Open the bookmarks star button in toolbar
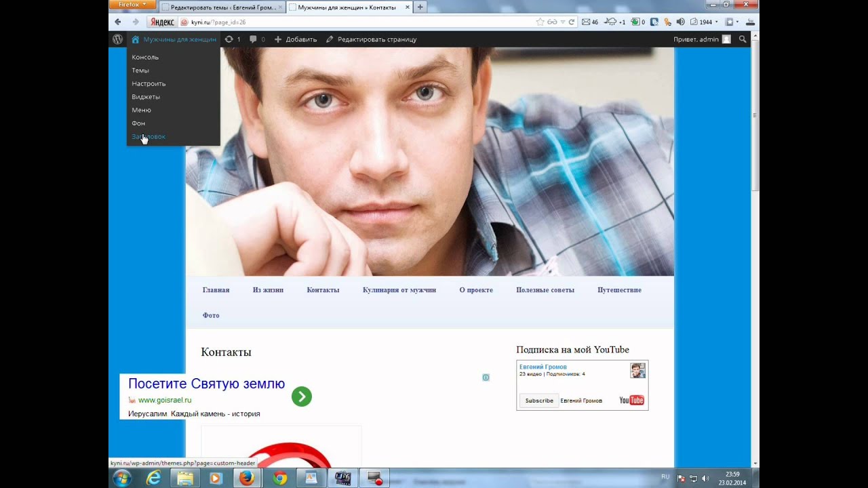Screen dimensions: 868x488 coord(729,22)
